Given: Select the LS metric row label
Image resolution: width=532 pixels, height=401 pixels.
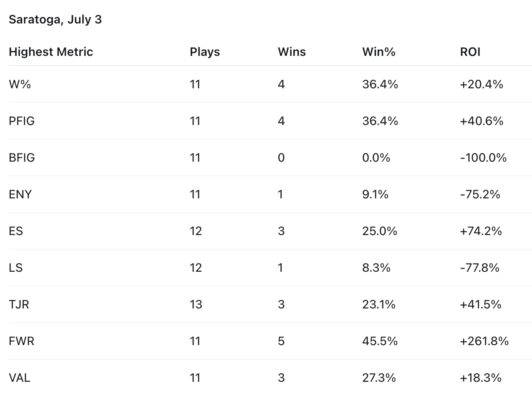Looking at the screenshot, I should click(16, 268).
